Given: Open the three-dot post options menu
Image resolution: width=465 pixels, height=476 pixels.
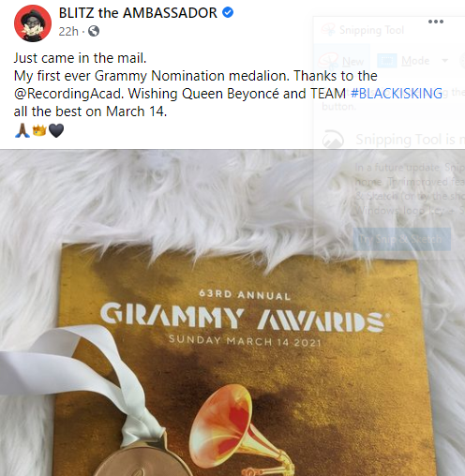Looking at the screenshot, I should [x=436, y=22].
